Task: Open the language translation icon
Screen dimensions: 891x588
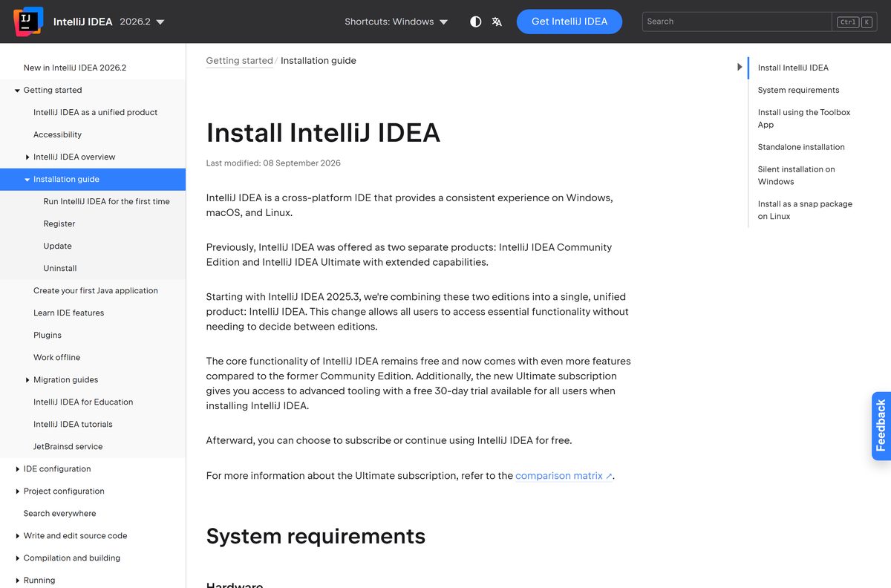Action: click(497, 22)
